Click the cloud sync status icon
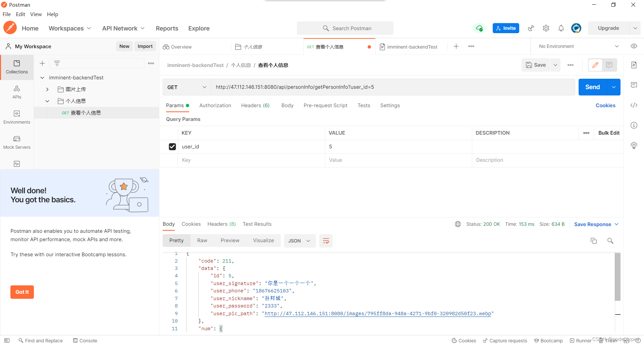The image size is (644, 345). (x=479, y=28)
